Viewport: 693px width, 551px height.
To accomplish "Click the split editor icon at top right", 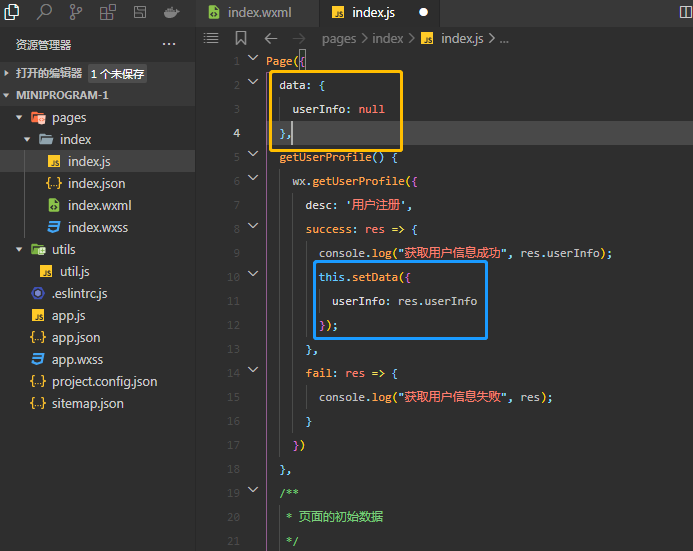I will pyautogui.click(x=685, y=12).
